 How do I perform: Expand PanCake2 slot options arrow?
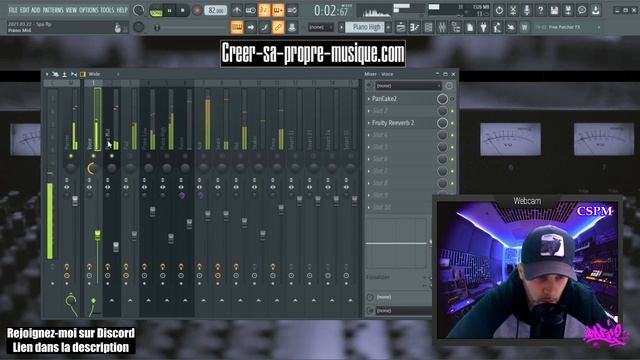(x=369, y=99)
